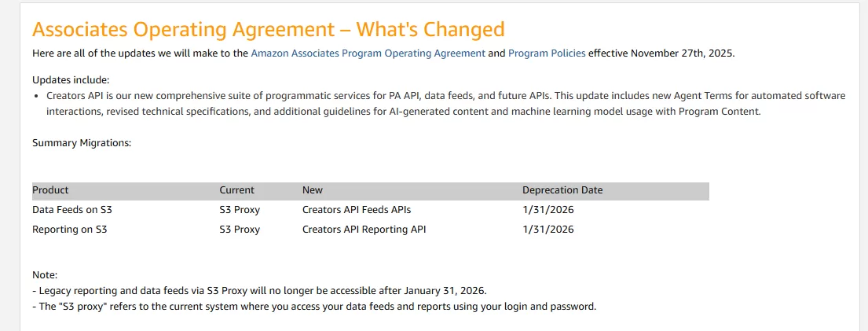Click the "Updates include:" label
The image size is (868, 331).
(x=71, y=80)
